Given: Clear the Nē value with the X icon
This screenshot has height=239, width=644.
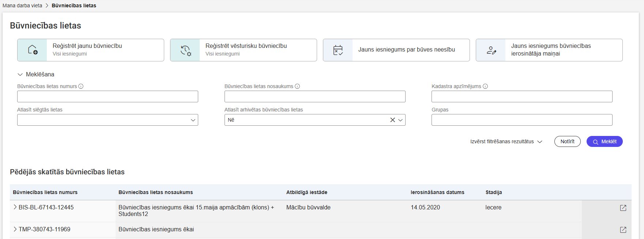Looking at the screenshot, I should (392, 120).
